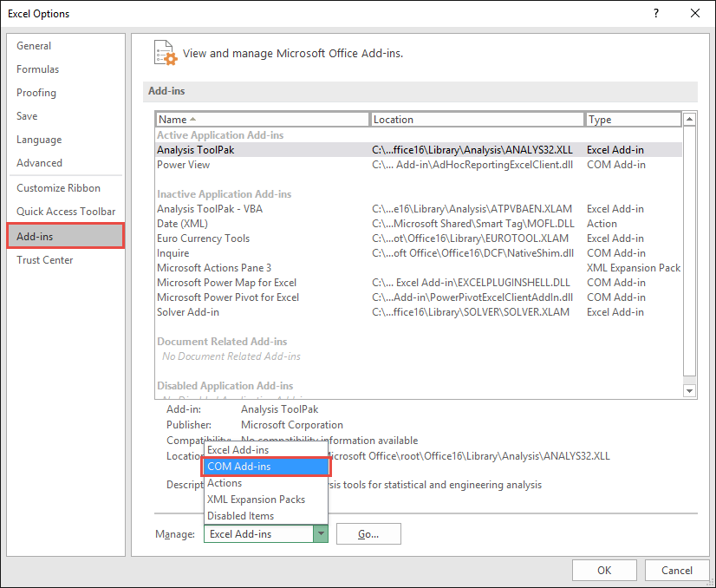Select the Advanced options category
The image size is (716, 588).
39,162
